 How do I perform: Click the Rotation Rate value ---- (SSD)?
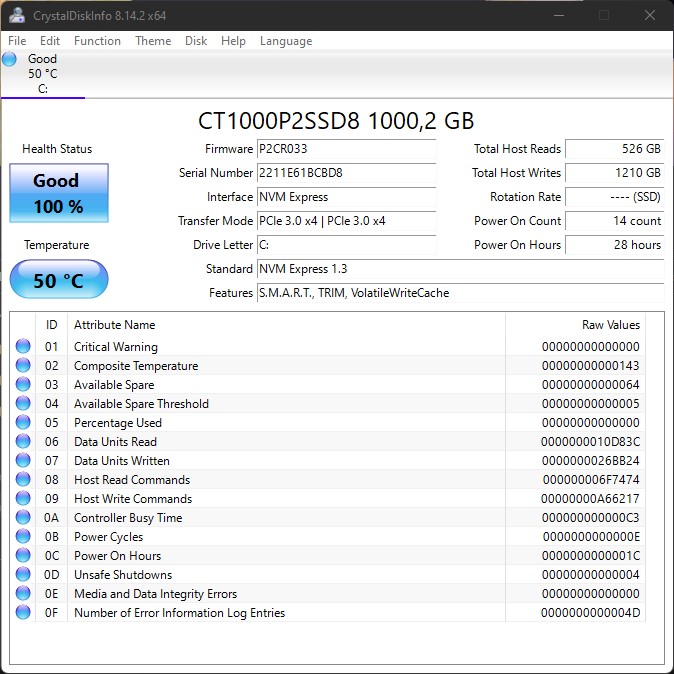point(615,197)
